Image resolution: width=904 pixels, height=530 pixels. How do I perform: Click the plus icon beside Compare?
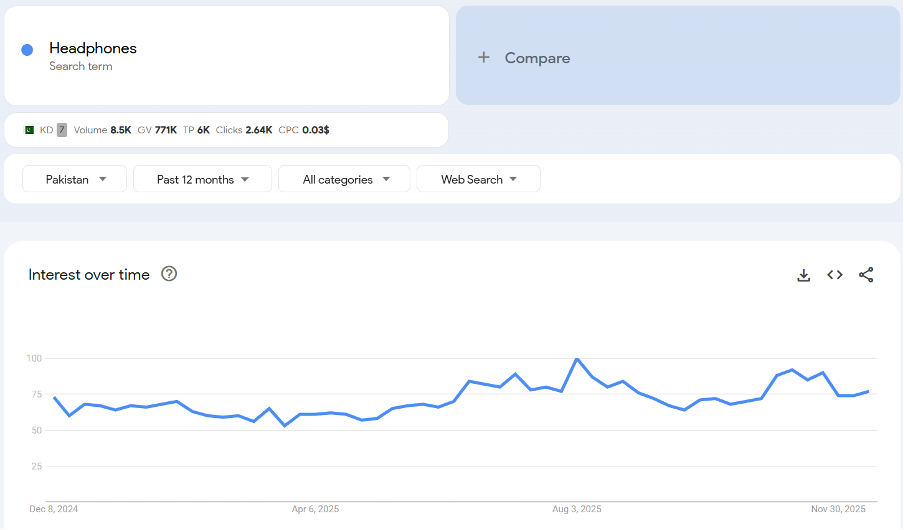click(x=484, y=58)
